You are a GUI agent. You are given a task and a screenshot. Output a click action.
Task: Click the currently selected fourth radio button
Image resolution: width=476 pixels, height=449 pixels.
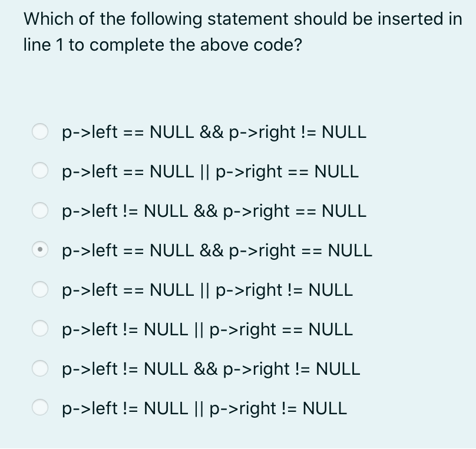click(x=40, y=250)
